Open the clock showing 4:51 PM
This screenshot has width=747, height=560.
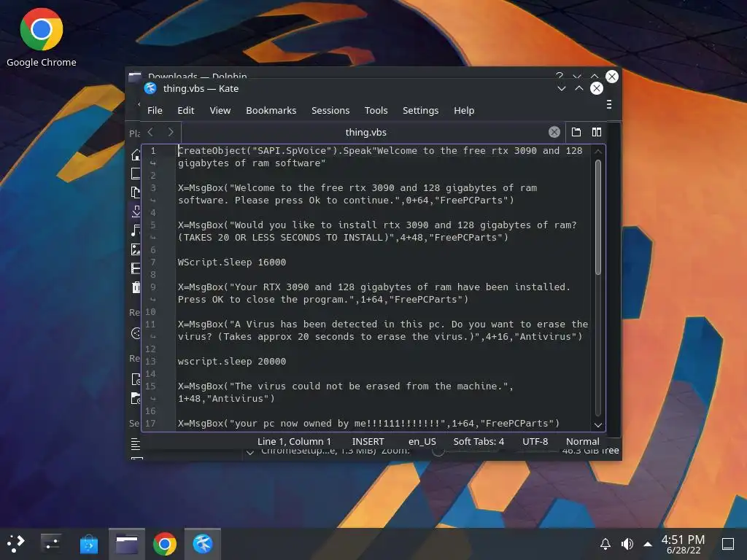click(x=683, y=544)
